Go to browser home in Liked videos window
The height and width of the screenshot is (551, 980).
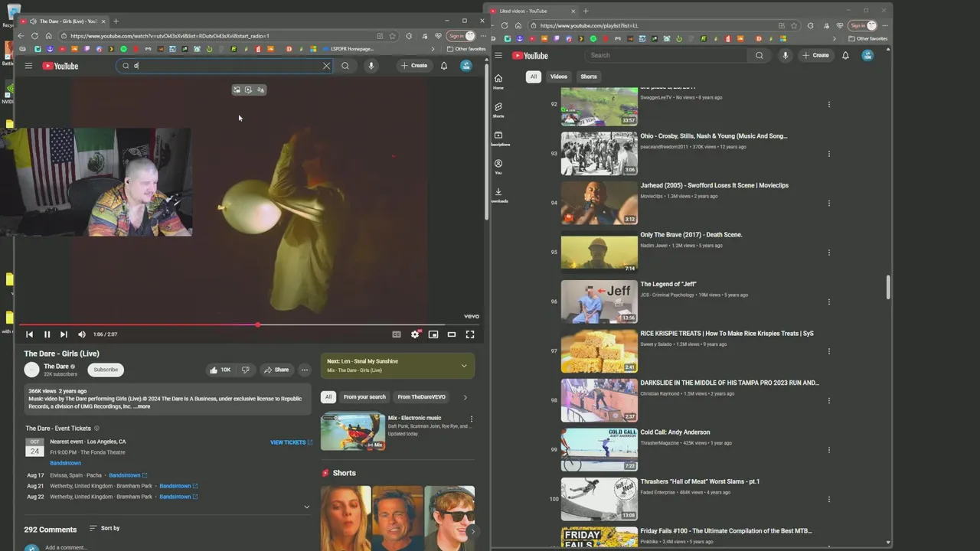(518, 25)
